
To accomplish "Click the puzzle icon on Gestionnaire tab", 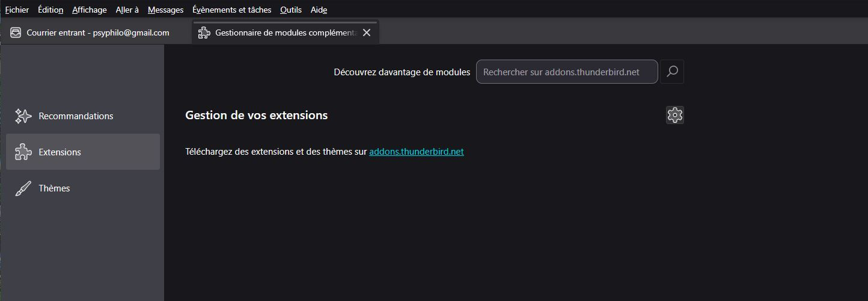I will point(204,33).
